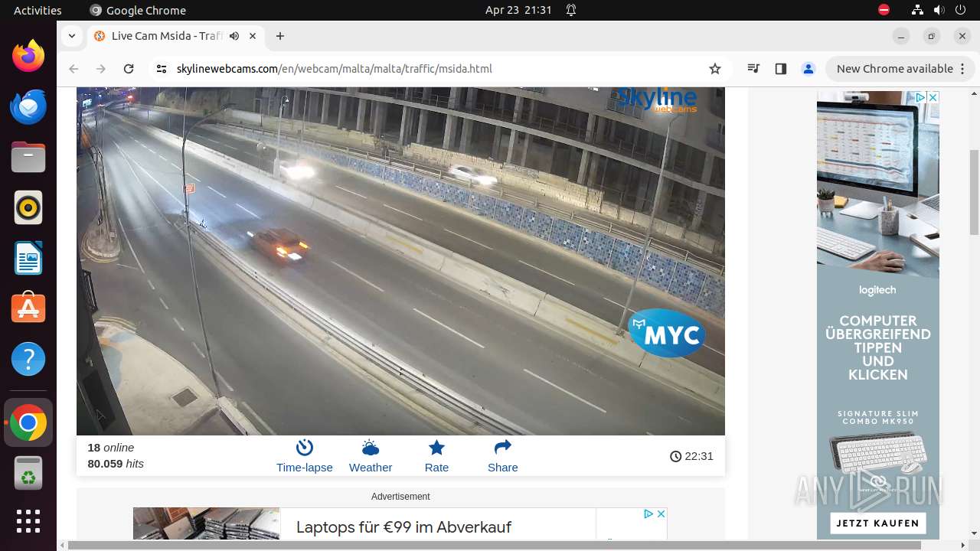The image size is (980, 551).
Task: Launch Thunderbird mail from the dock
Action: [28, 106]
